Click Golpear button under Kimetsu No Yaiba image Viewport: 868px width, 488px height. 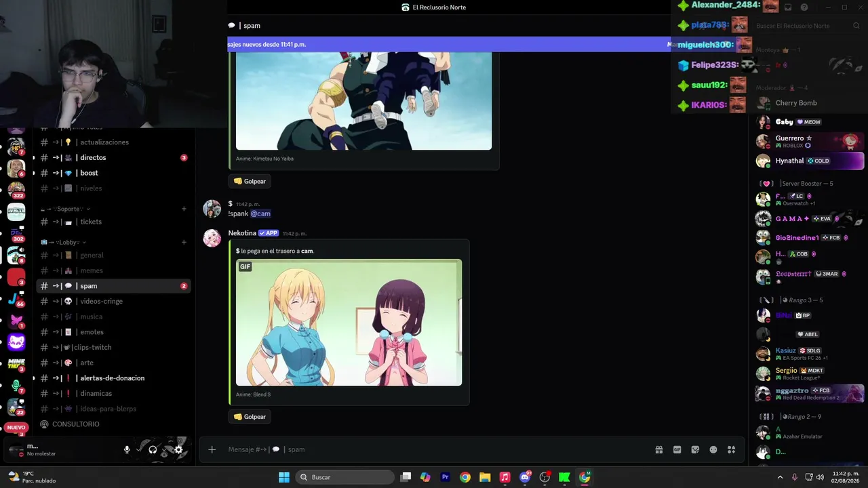tap(250, 181)
